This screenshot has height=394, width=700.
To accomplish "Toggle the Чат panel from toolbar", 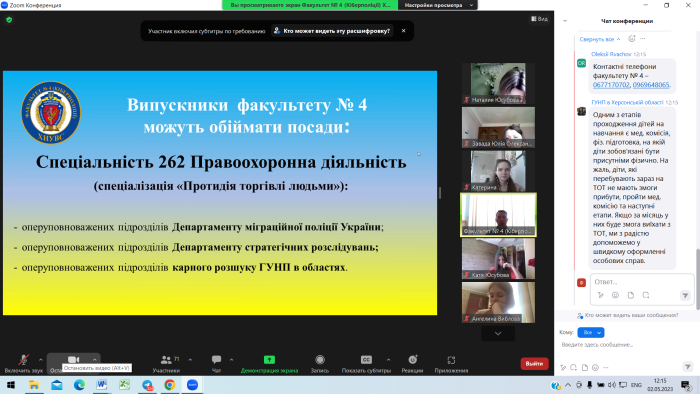I will click(217, 363).
